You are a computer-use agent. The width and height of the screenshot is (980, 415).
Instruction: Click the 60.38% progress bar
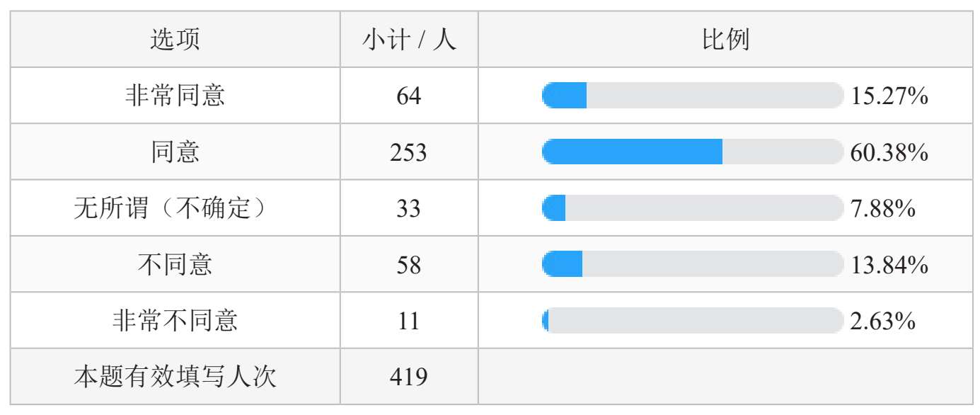693,152
